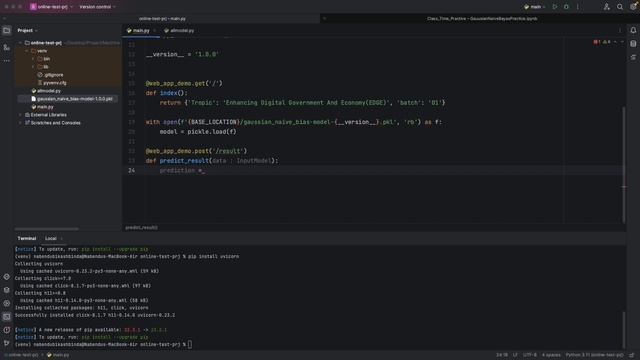The height and width of the screenshot is (360, 640).
Task: Open the Structure tool window icon
Action: 7,47
